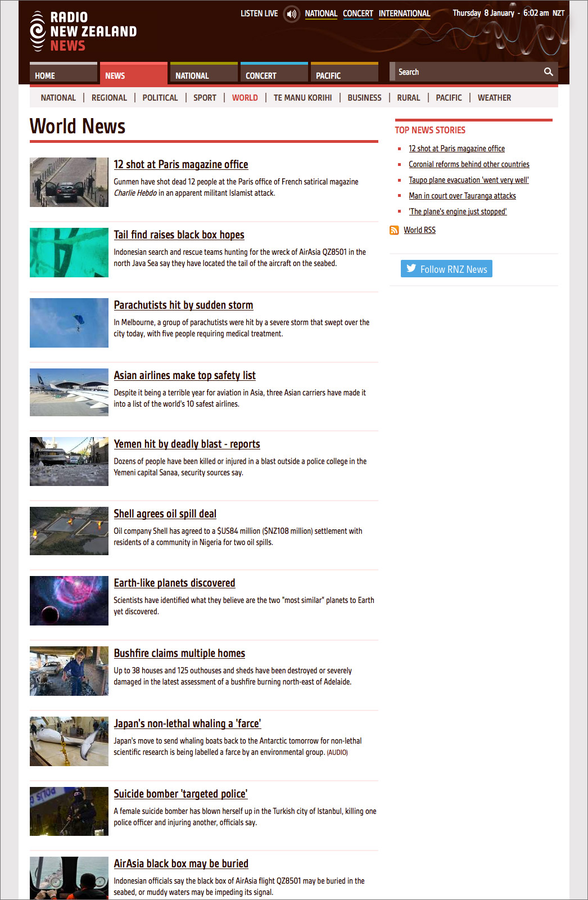Go to NATIONAL news subsection

(x=58, y=98)
